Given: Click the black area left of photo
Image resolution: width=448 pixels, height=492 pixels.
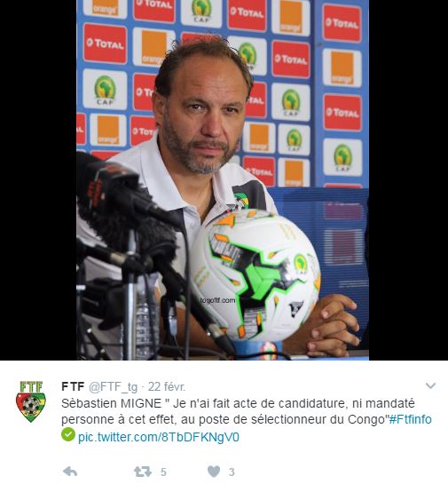Looking at the screenshot, I should point(38,180).
